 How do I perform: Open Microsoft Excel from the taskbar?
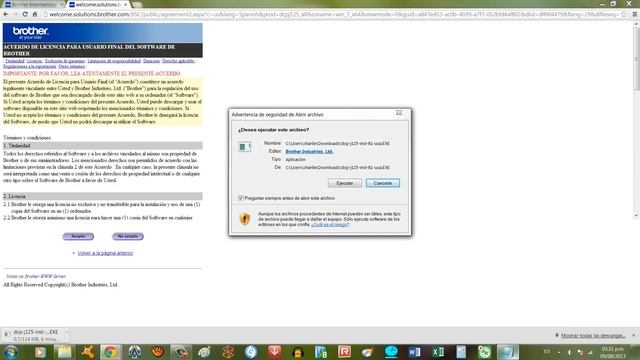[438, 352]
